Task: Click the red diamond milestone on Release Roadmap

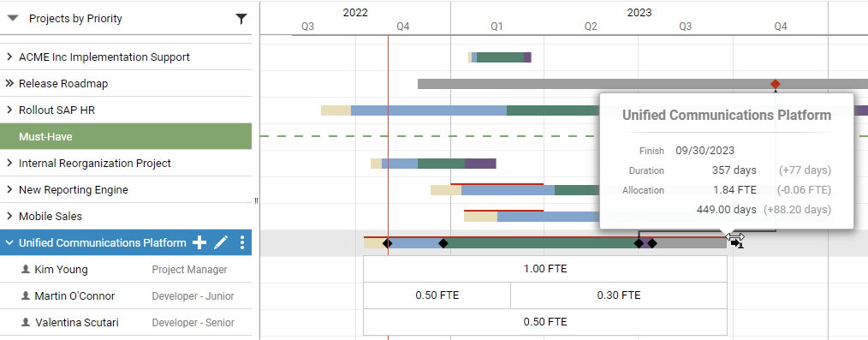Action: [x=776, y=84]
